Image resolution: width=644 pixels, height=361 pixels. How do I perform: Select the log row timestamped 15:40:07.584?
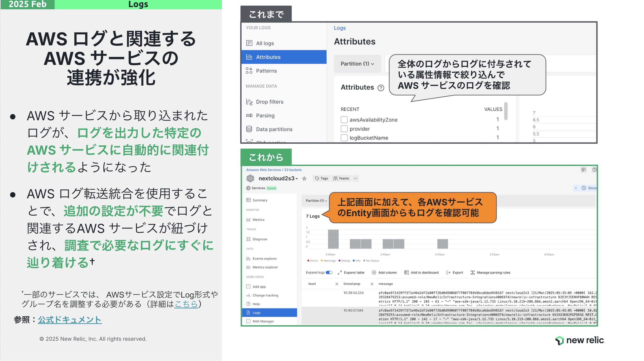coord(449,315)
